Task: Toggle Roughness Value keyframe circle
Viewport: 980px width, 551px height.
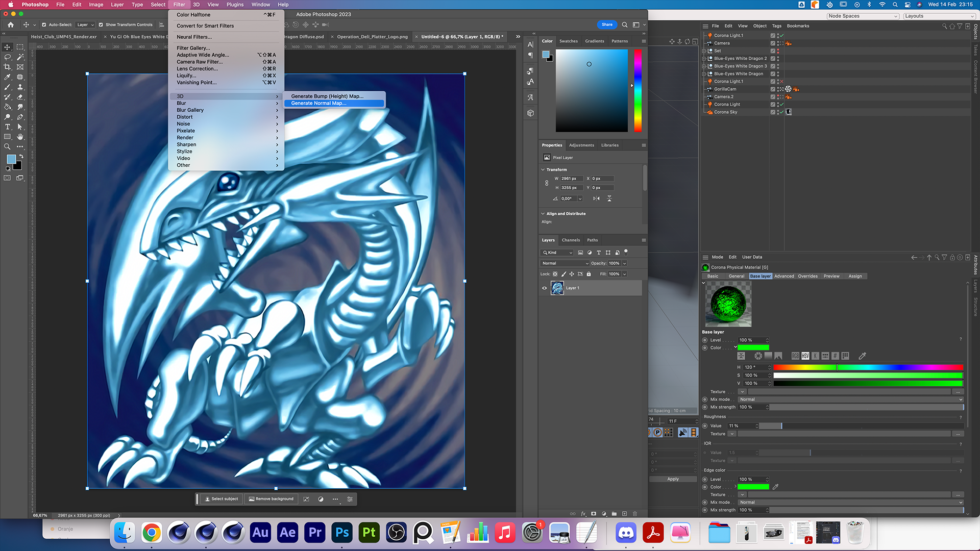Action: tap(705, 426)
